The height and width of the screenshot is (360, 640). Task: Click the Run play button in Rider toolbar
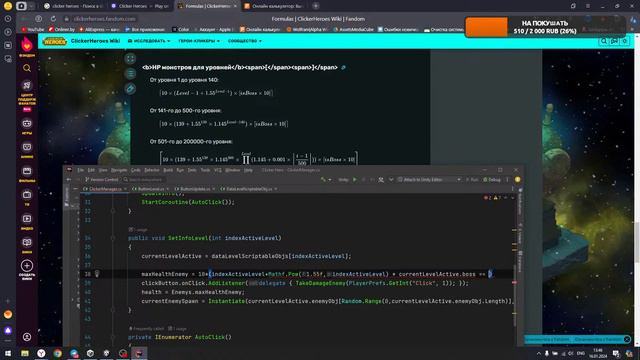click(x=354, y=180)
